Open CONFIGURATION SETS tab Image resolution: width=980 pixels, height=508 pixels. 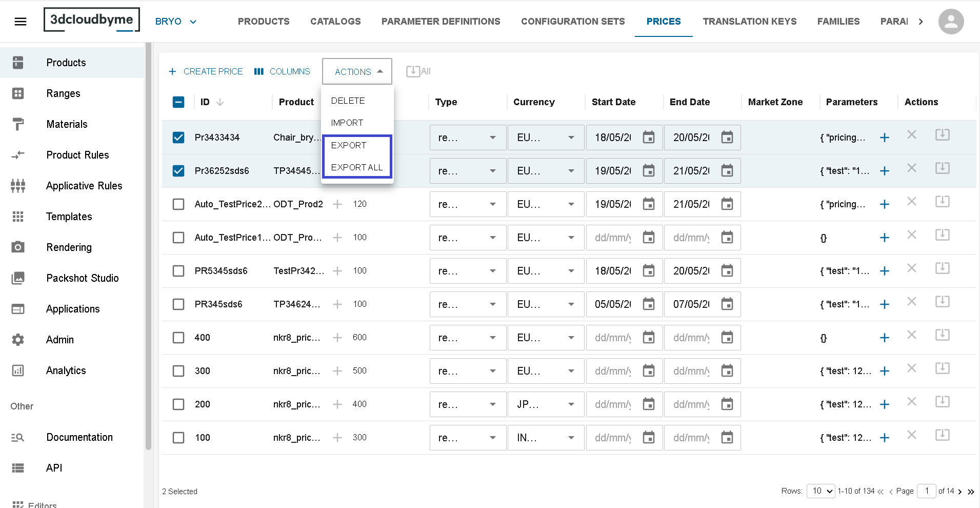point(573,22)
